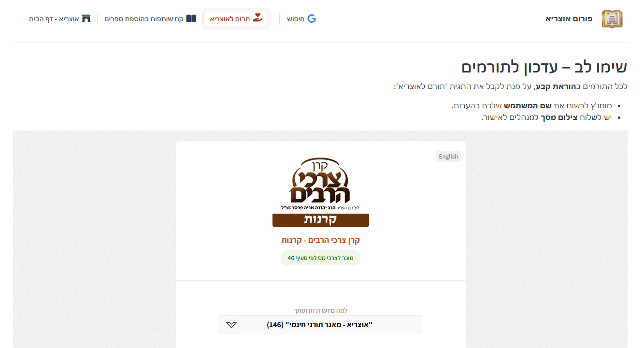
Task: Click the Google 'G' search icon
Action: coord(312,19)
